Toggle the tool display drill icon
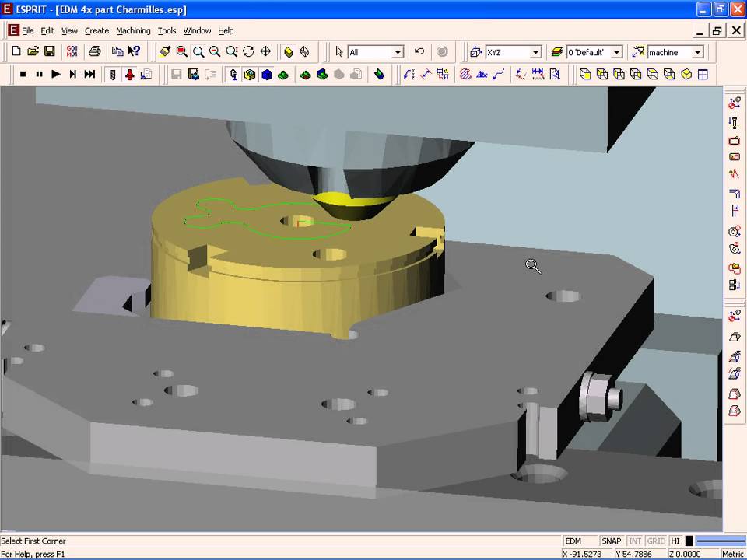Screen dimensions: 747x560 coord(113,75)
